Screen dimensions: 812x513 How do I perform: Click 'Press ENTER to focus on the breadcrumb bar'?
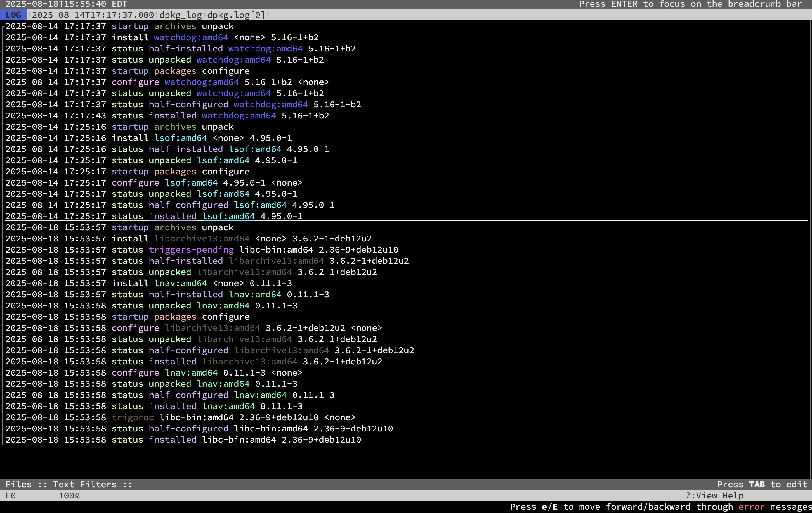pos(690,4)
